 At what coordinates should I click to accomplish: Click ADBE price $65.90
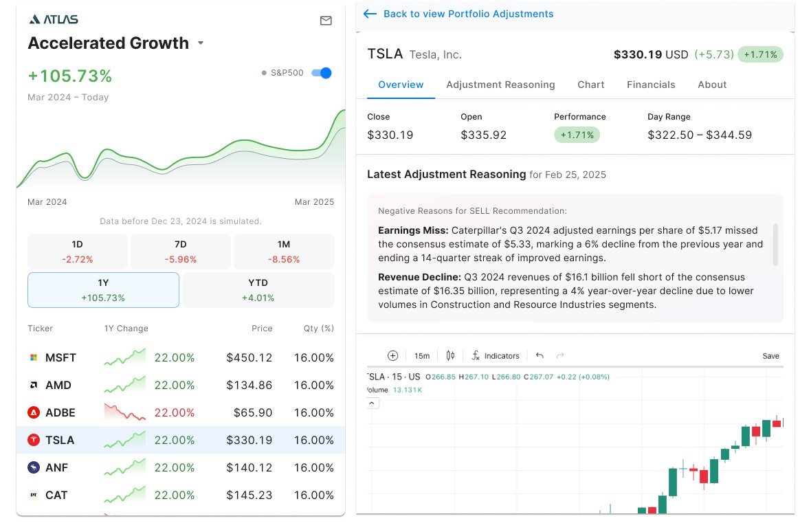point(253,412)
